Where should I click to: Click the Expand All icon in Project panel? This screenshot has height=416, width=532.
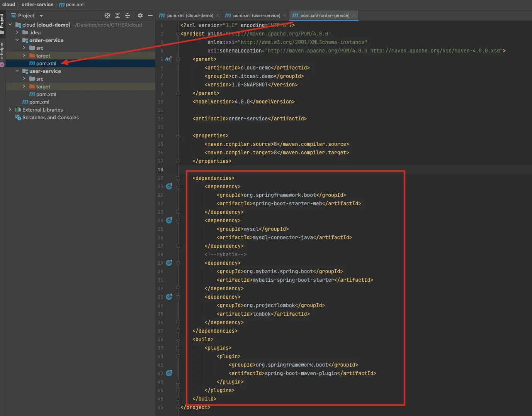[x=117, y=15]
